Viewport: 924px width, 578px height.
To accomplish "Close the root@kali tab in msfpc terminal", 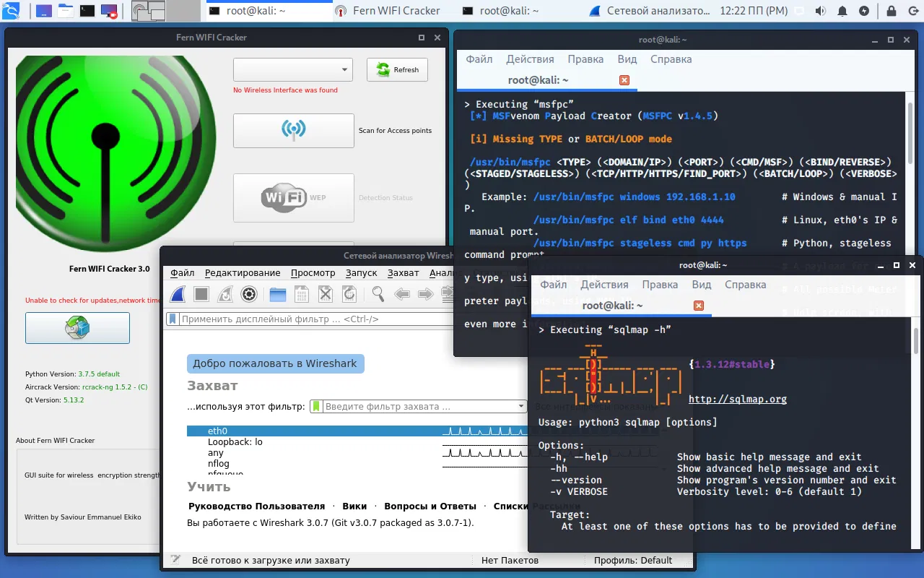I will [625, 80].
